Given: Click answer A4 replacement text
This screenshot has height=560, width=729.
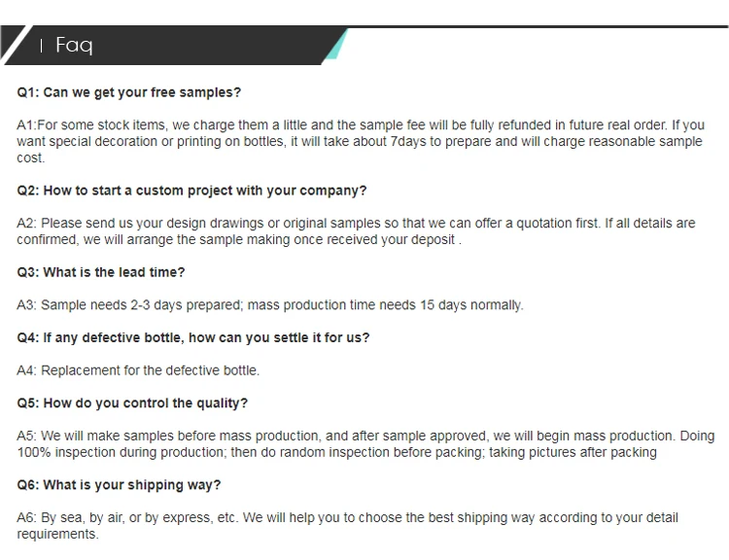Looking at the screenshot, I should (x=138, y=370).
